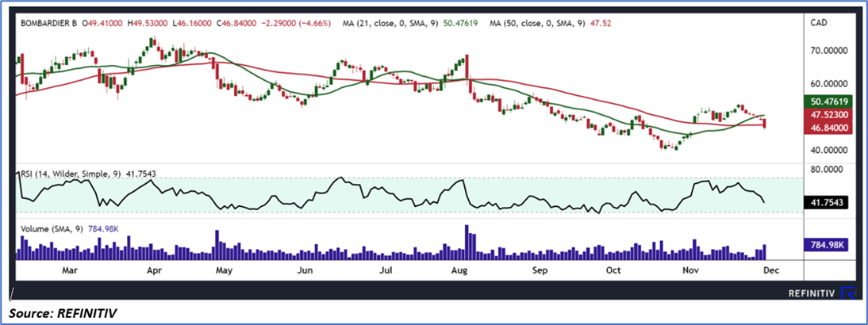Click the O49.41000 open value
The width and height of the screenshot is (868, 325).
click(103, 24)
